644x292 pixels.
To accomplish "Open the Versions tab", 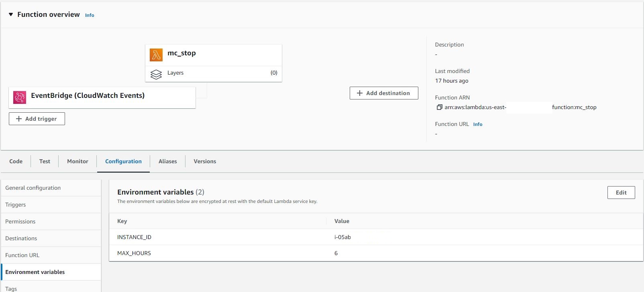I will coord(205,161).
